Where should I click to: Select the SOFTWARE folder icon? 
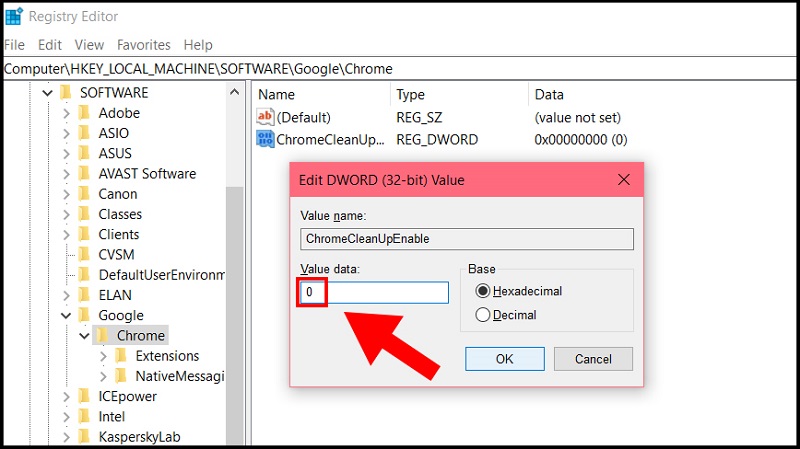point(66,92)
